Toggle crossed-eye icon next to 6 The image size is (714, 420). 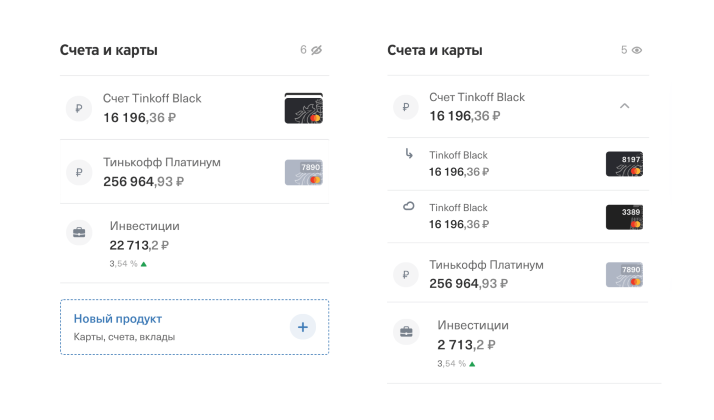pyautogui.click(x=317, y=50)
